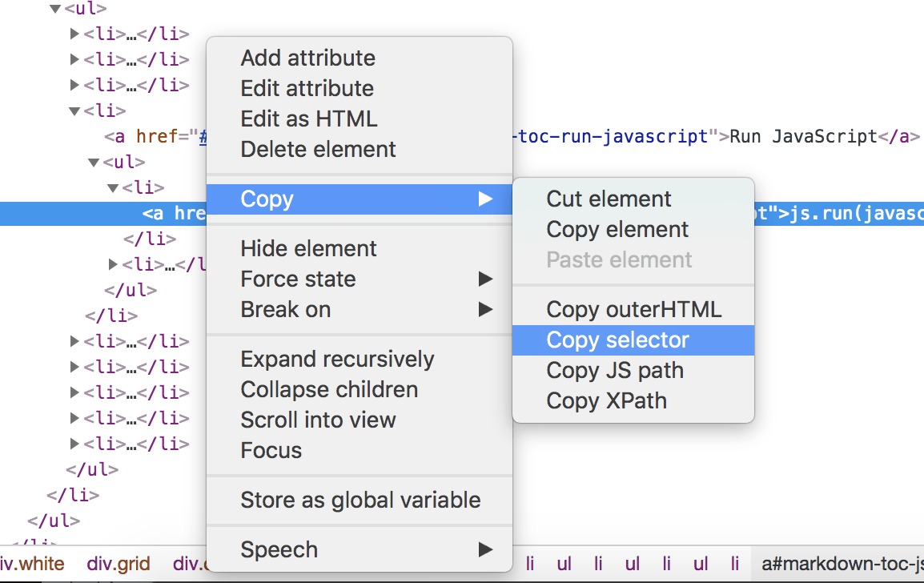Expand the first collapsed li node

75,34
